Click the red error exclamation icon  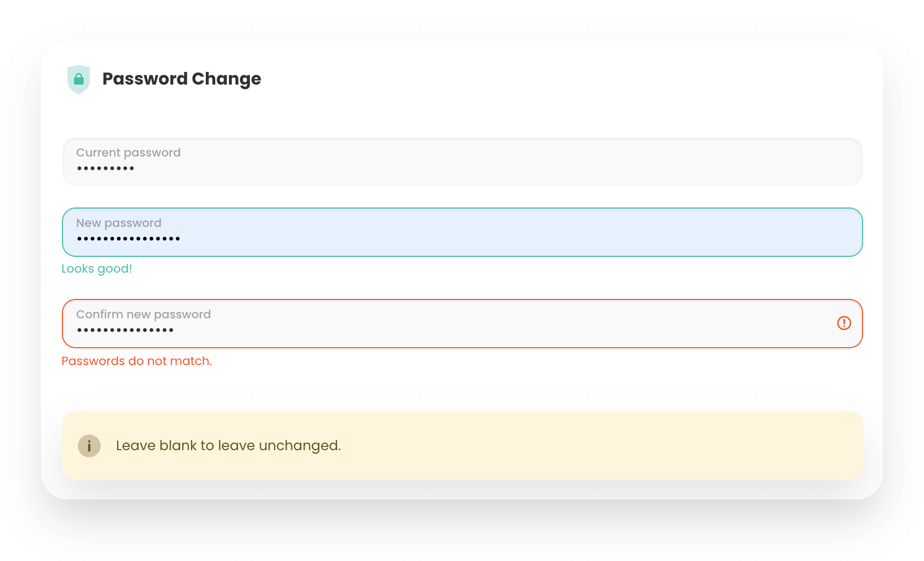844,323
